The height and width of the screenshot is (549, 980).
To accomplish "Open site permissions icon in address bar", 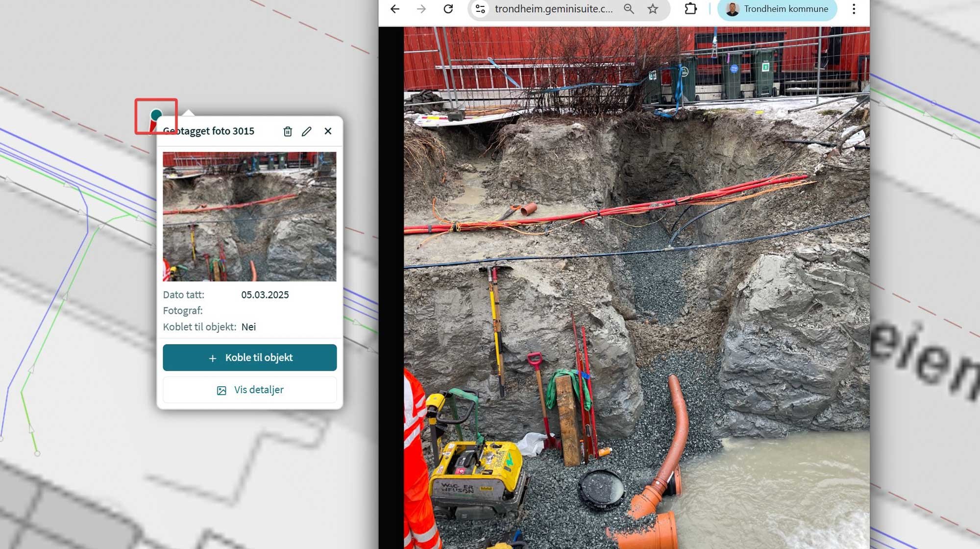I will click(480, 9).
